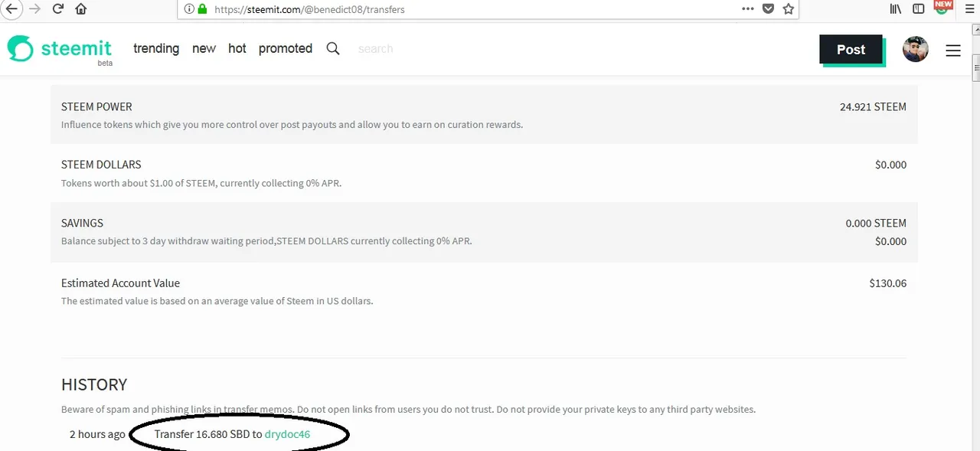Bookmark this page with the star icon
The height and width of the screenshot is (451, 980).
(x=788, y=9)
